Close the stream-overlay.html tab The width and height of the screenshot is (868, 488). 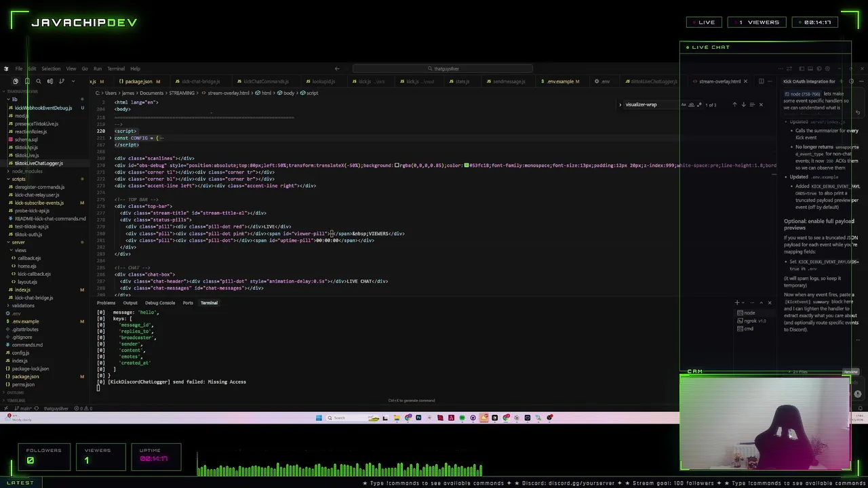[x=745, y=81]
